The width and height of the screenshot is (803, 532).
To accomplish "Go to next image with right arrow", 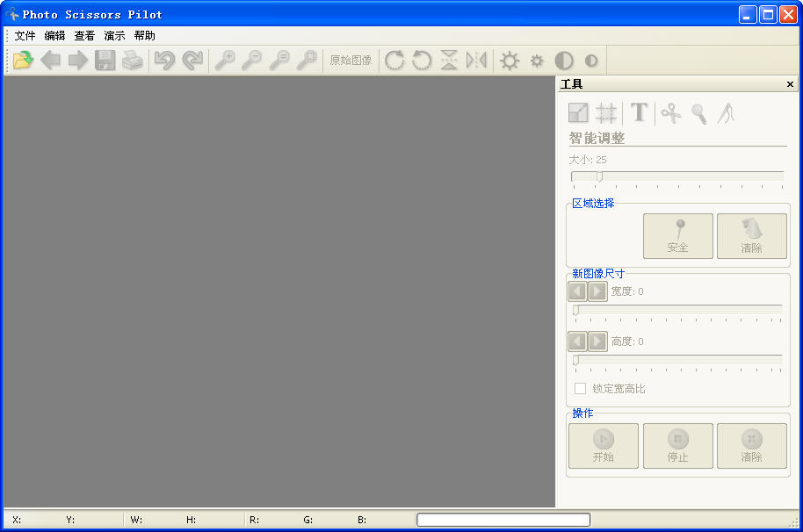I will [x=78, y=61].
